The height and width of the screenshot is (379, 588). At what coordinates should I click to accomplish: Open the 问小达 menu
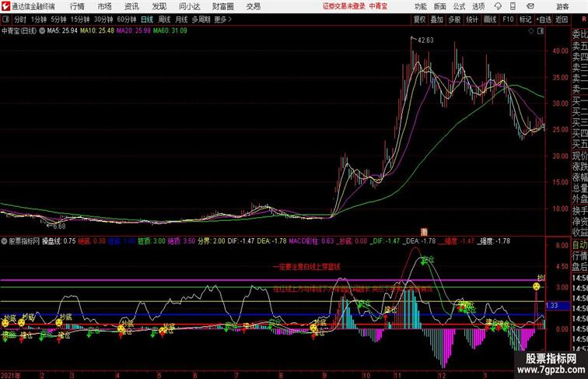coord(189,6)
